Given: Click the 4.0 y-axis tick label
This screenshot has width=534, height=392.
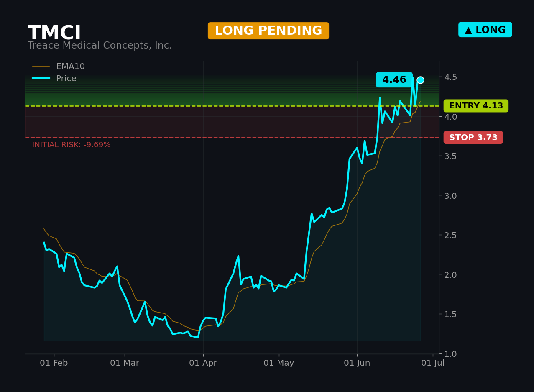Looking at the screenshot, I should (x=451, y=116).
